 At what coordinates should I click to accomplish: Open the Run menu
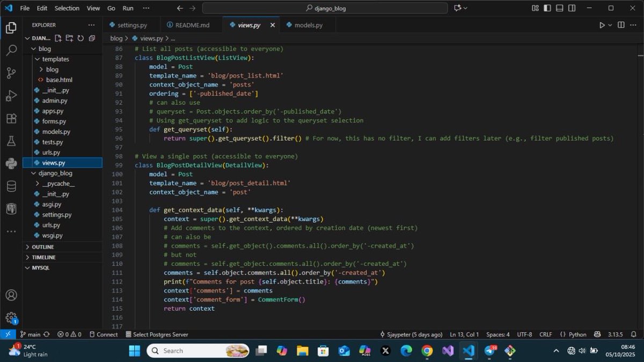[x=128, y=8]
